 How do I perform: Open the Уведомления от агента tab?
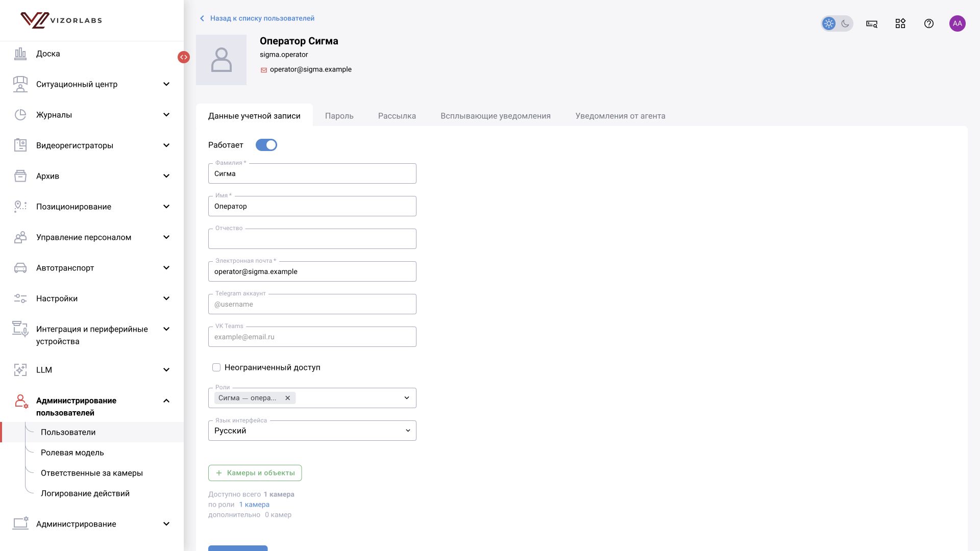[620, 116]
